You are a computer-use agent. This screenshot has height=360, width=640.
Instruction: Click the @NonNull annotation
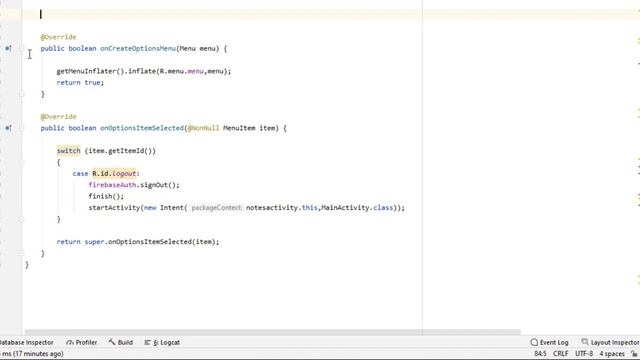203,128
